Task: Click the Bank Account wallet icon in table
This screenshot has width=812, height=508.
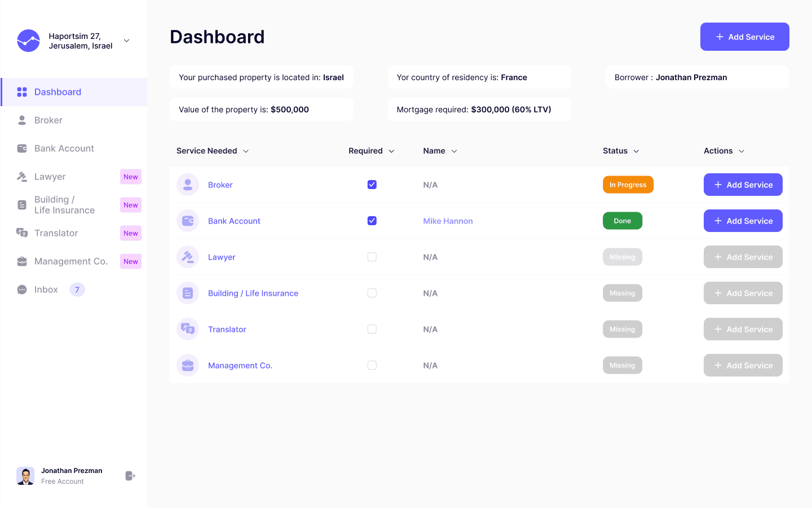Action: [188, 221]
